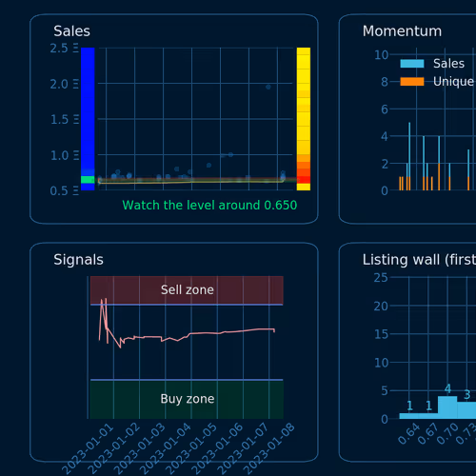This screenshot has height=476, width=476.
Task: Click the 2.5 Ξ axis label in Sales
Action: pos(64,49)
